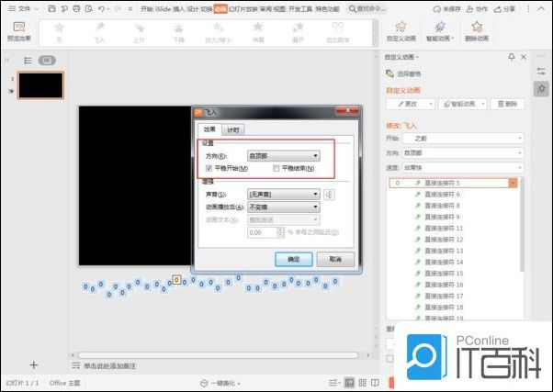Switch to the 计时 timing tab
This screenshot has height=392, width=553.
233,129
